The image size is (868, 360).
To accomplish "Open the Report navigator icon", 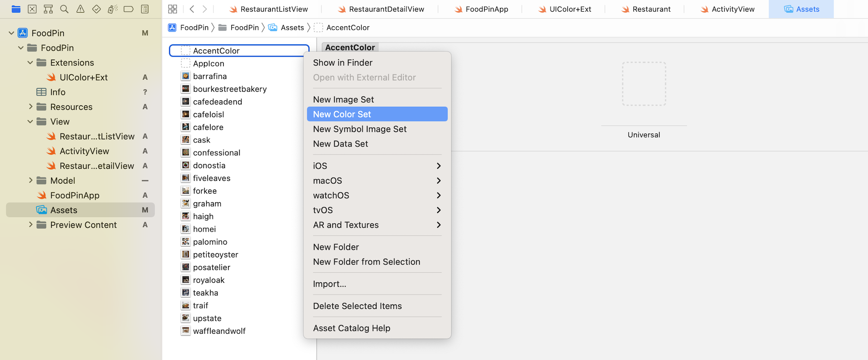I will [145, 9].
